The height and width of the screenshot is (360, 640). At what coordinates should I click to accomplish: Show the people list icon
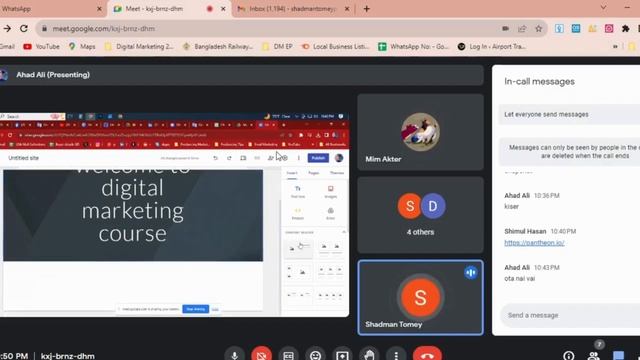pyautogui.click(x=594, y=356)
